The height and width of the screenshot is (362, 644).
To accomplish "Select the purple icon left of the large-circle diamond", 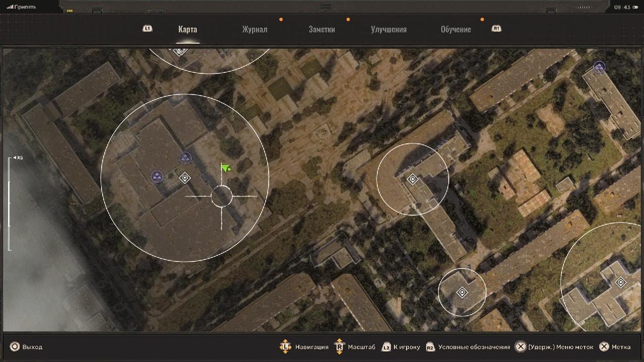I will click(x=157, y=176).
